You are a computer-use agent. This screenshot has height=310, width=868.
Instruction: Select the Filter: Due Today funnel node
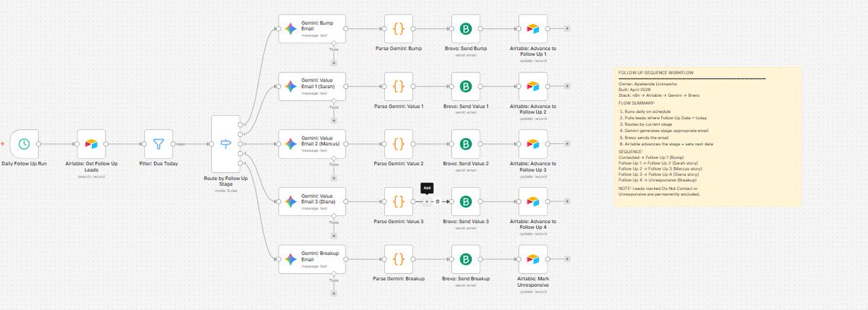(158, 145)
